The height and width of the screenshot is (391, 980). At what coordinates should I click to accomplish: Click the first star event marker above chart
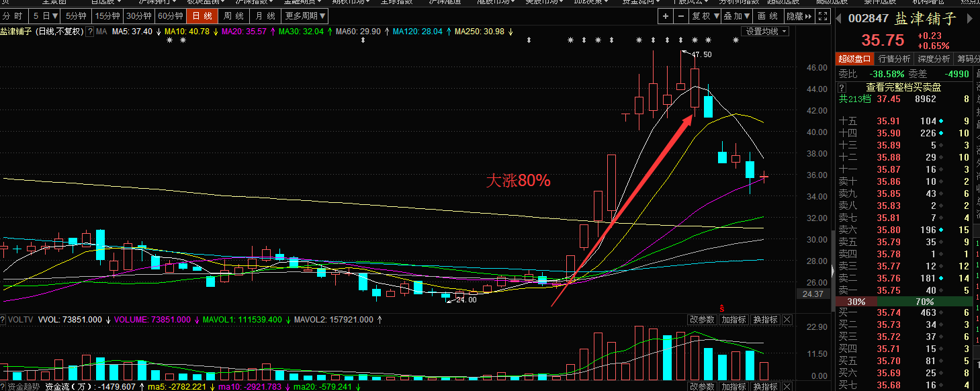coord(169,40)
